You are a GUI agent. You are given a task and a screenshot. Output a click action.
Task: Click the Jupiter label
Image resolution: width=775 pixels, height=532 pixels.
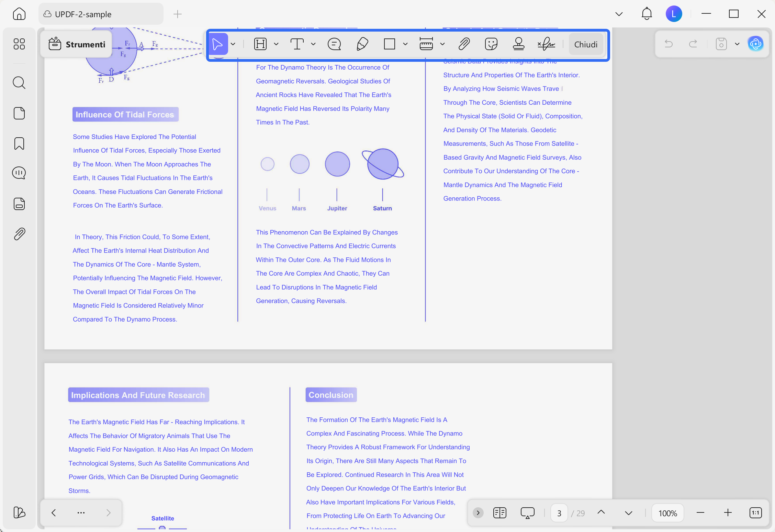point(337,208)
